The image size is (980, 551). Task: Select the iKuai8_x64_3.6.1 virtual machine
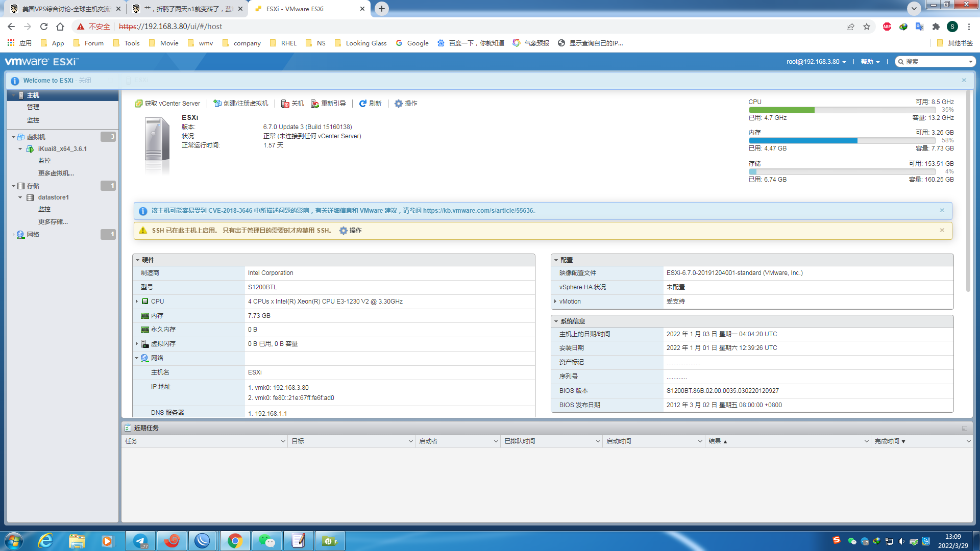coord(62,149)
